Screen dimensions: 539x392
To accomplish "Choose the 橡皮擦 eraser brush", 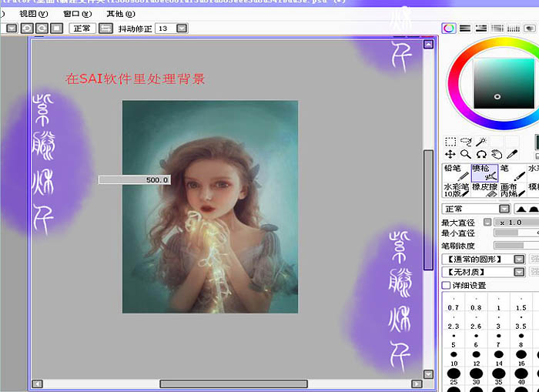I will click(x=484, y=189).
